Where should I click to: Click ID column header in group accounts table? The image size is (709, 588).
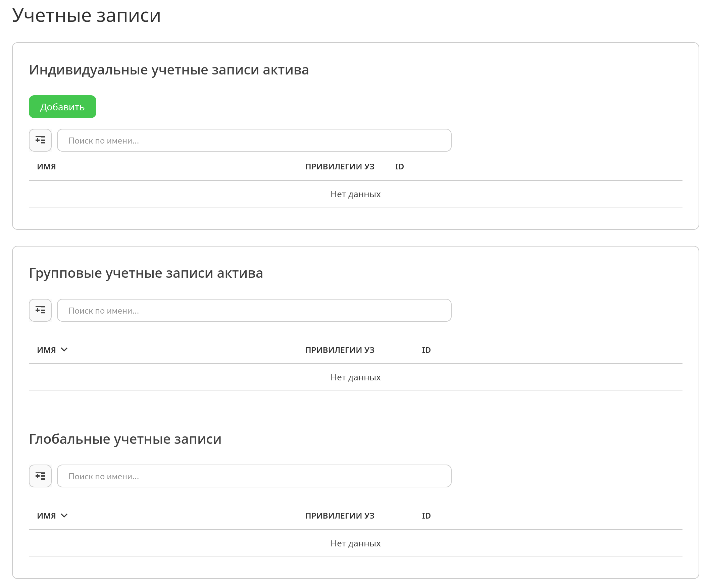pos(426,350)
